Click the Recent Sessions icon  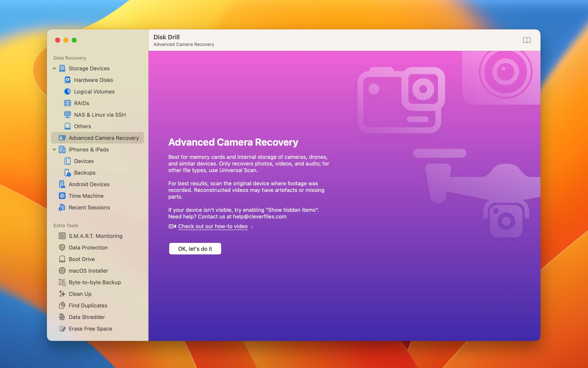point(62,207)
